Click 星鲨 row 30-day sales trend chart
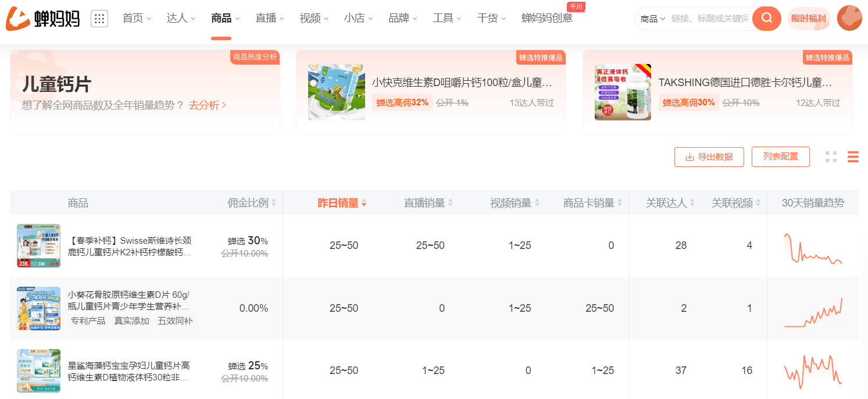Image resolution: width=868 pixels, height=399 pixels. click(x=813, y=372)
